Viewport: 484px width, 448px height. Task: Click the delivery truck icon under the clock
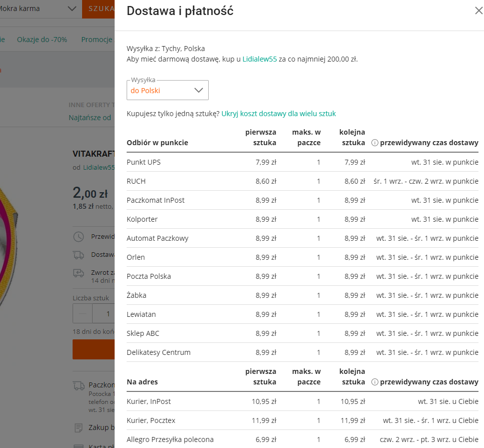79,255
